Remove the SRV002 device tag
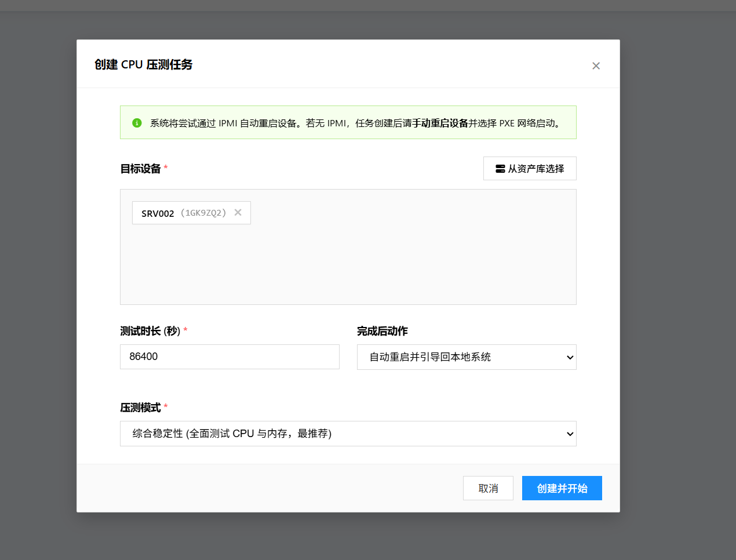The width and height of the screenshot is (736, 560). [238, 213]
